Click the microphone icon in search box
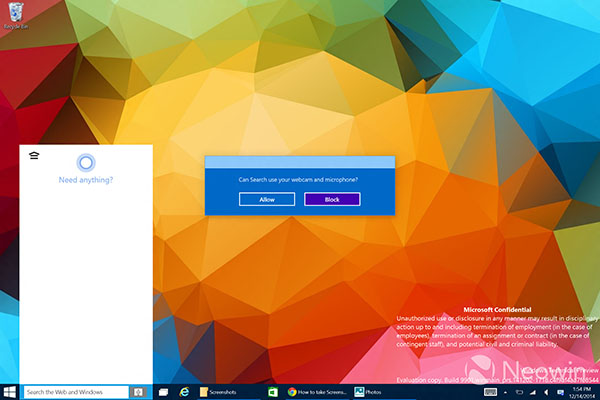The image size is (600, 400). coord(140,392)
